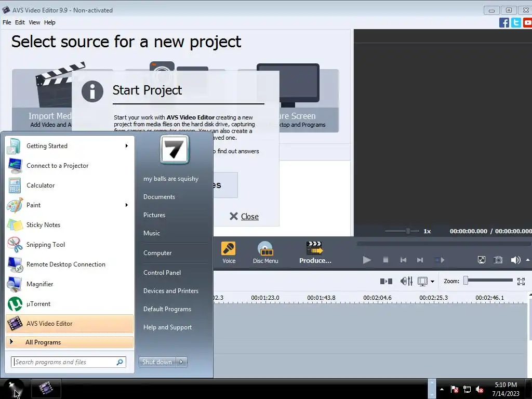Open Help and Support
The height and width of the screenshot is (399, 532).
point(168,327)
